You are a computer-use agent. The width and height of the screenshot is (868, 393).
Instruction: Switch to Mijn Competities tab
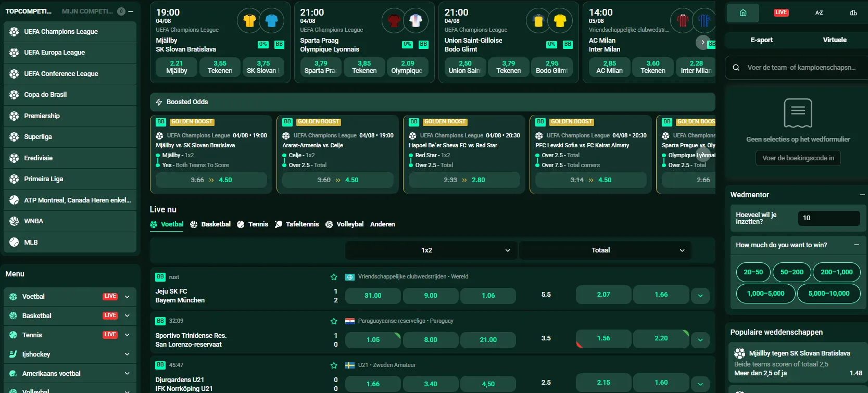point(87,11)
